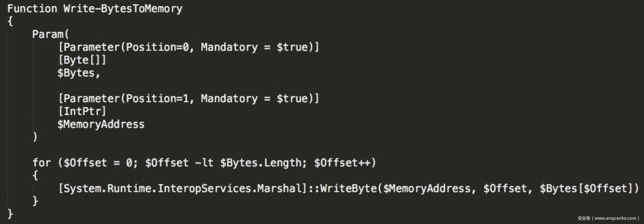Click the Param( keyword
Screen dimensions: 644x224
(51, 34)
